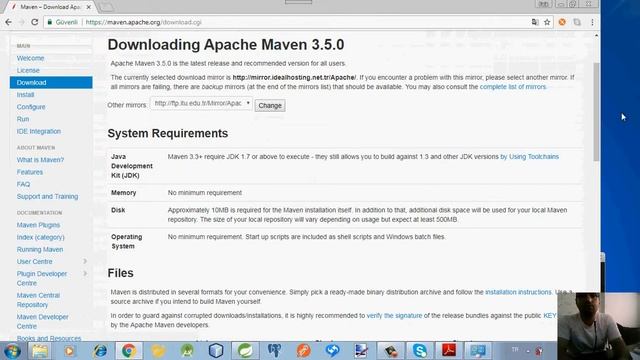
Task: Open complete list of mirrors link
Action: (x=513, y=87)
